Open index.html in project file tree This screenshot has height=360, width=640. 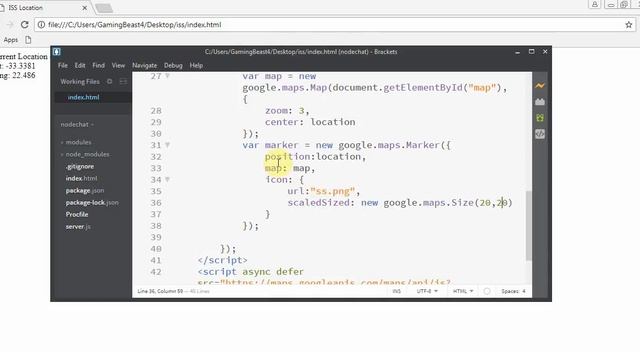[81, 178]
